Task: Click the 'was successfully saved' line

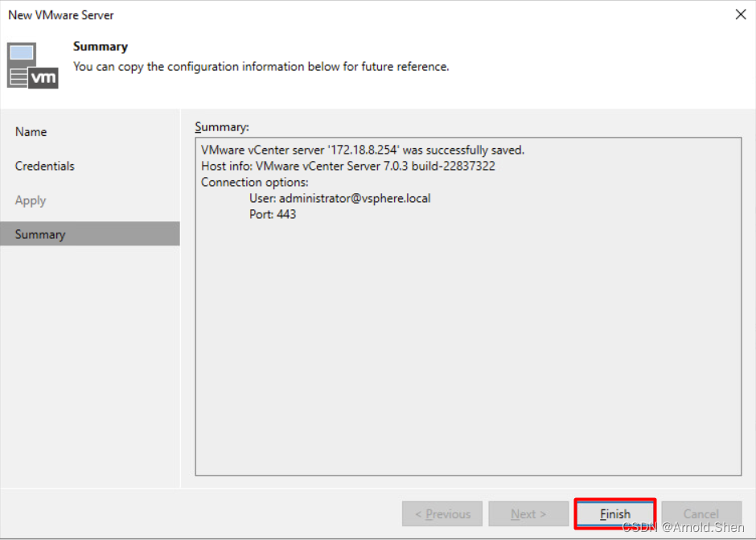Action: [363, 150]
